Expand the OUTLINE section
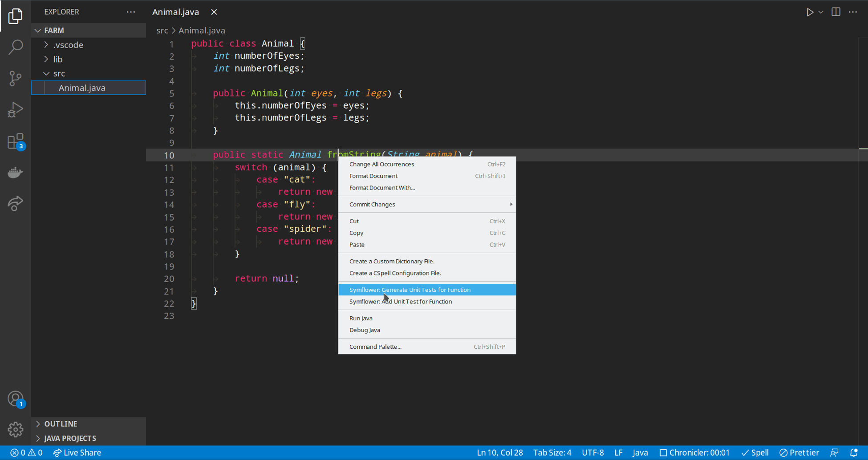This screenshot has height=460, width=868. (89, 424)
